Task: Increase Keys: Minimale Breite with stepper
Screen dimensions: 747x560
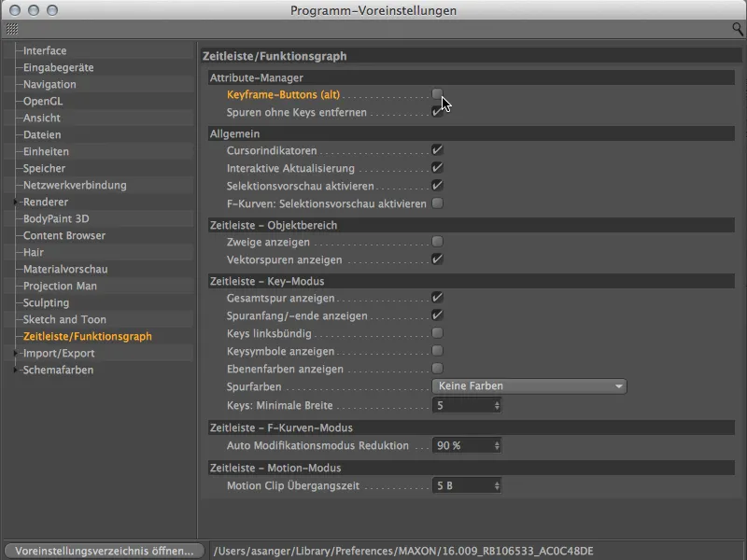Action: [x=498, y=401]
